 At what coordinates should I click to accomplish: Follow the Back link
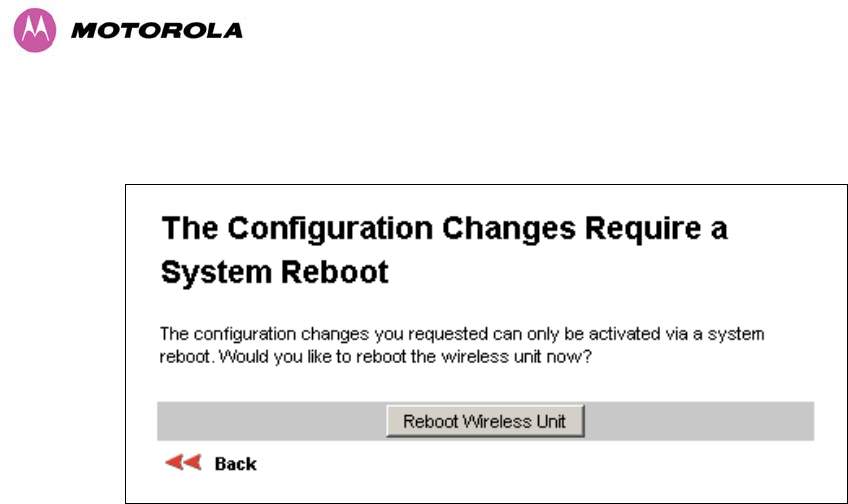235,464
